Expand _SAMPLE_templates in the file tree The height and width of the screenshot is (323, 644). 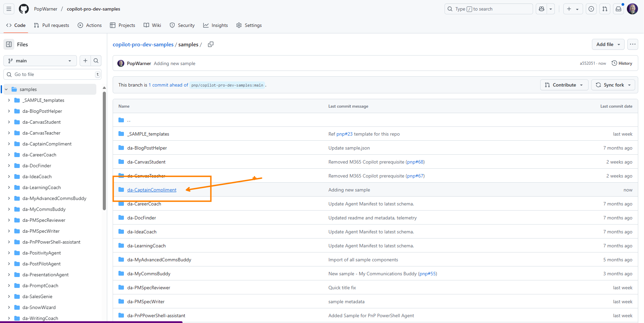9,100
